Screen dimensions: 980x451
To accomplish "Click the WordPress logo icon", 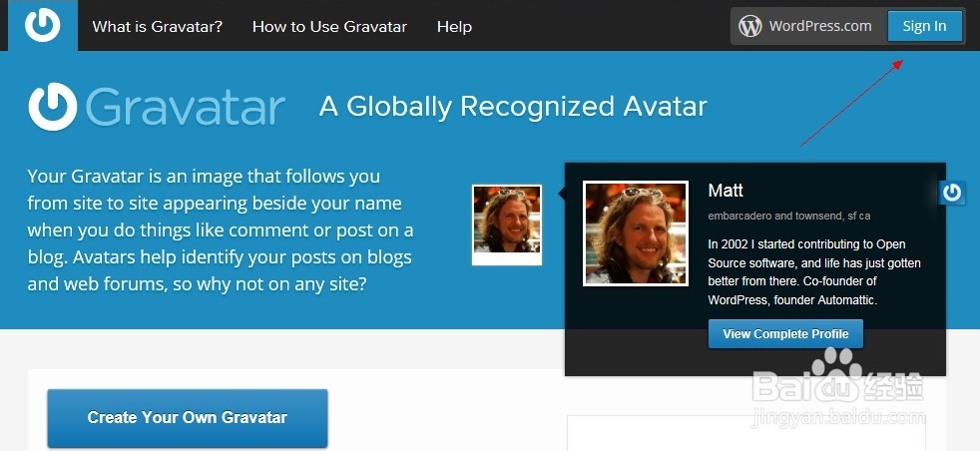I will coord(750,26).
